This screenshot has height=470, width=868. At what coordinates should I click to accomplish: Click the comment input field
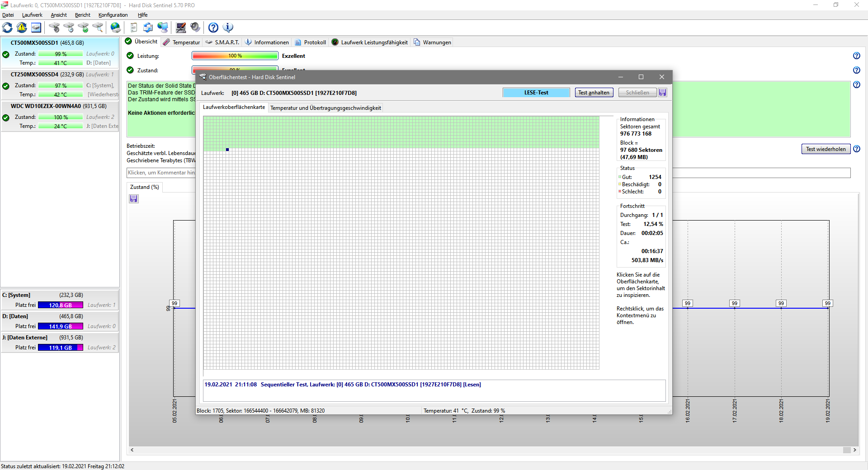pos(488,173)
